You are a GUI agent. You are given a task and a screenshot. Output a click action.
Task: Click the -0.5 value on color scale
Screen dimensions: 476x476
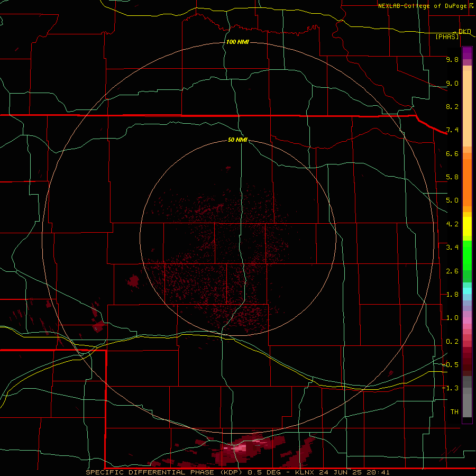click(x=451, y=365)
